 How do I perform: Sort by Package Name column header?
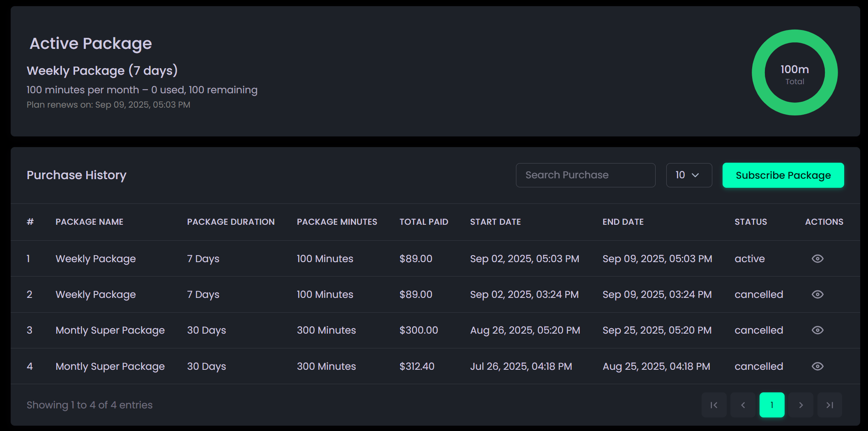pyautogui.click(x=90, y=222)
